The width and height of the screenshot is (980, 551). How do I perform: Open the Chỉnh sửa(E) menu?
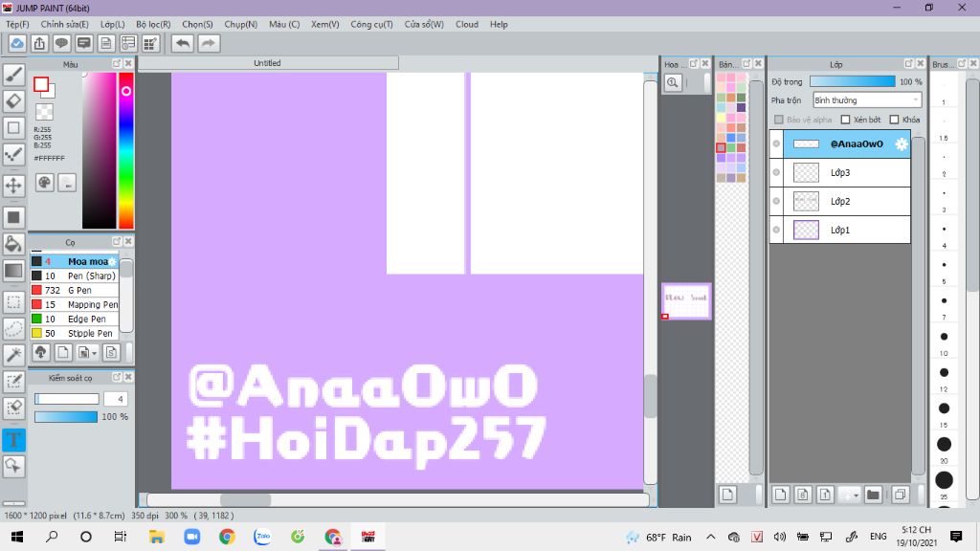coord(64,24)
